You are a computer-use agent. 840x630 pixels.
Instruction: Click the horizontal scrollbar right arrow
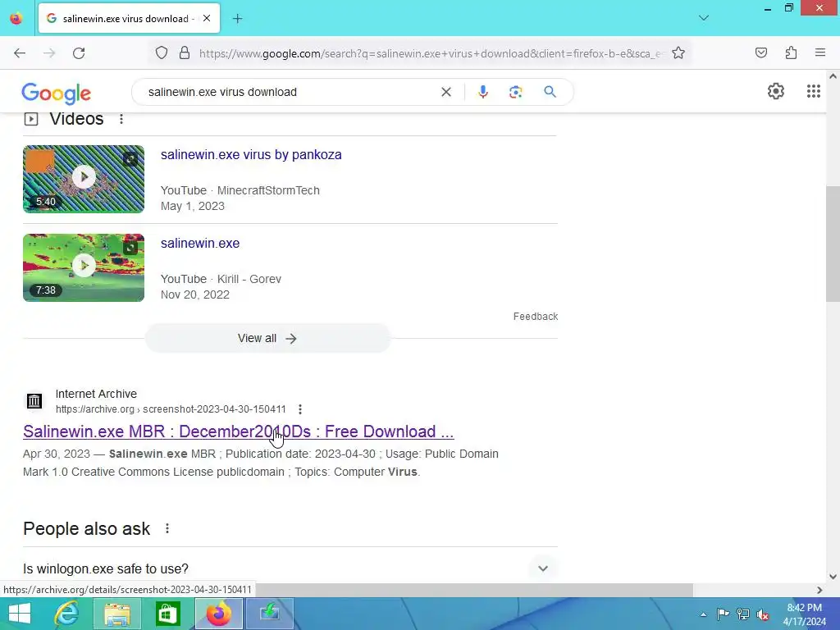click(819, 590)
